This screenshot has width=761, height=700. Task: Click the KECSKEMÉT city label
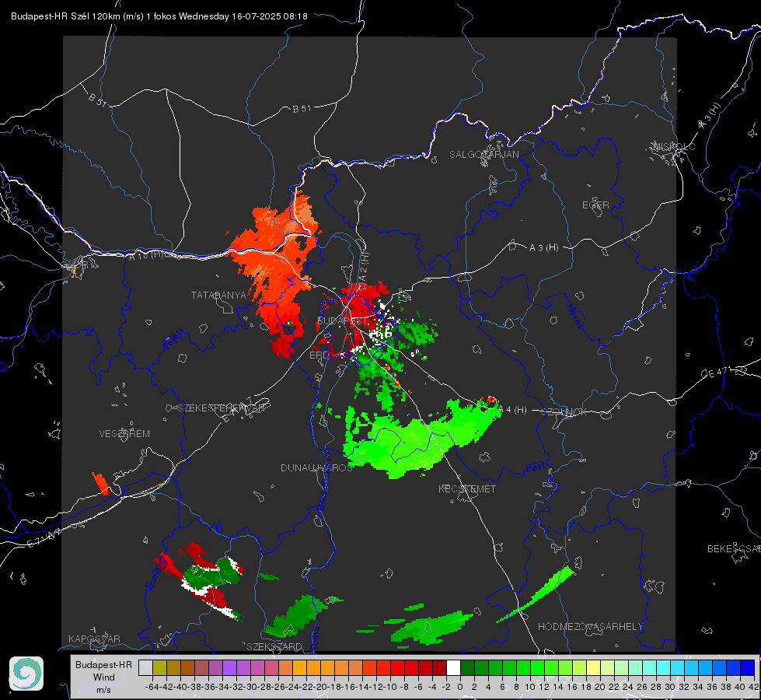467,489
